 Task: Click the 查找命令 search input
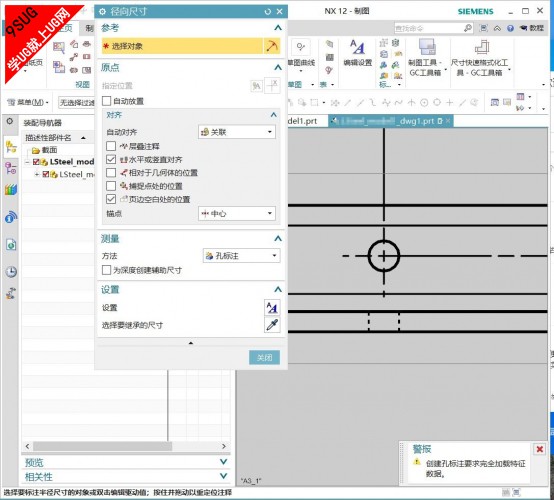click(x=428, y=28)
